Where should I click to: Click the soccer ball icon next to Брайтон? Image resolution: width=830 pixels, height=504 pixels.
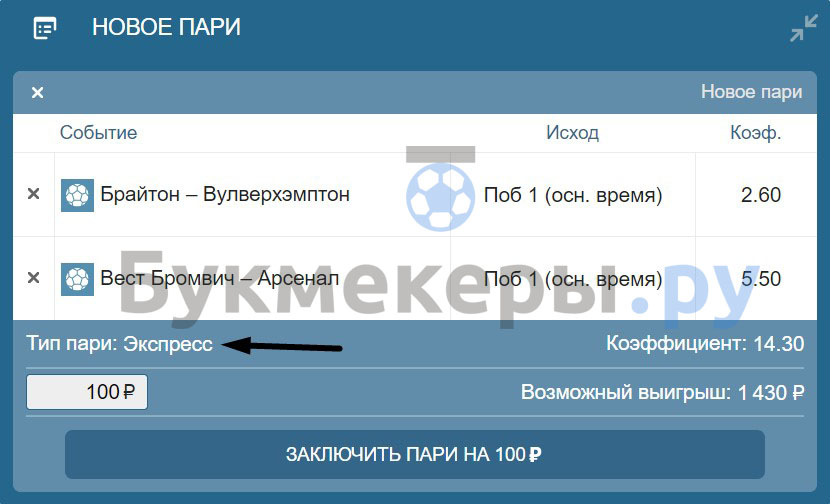click(x=77, y=195)
